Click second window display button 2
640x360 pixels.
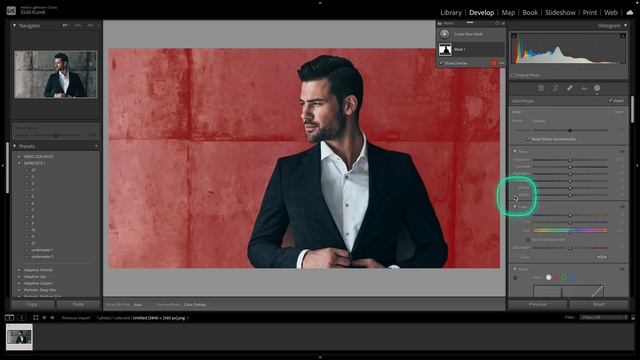coord(22,318)
